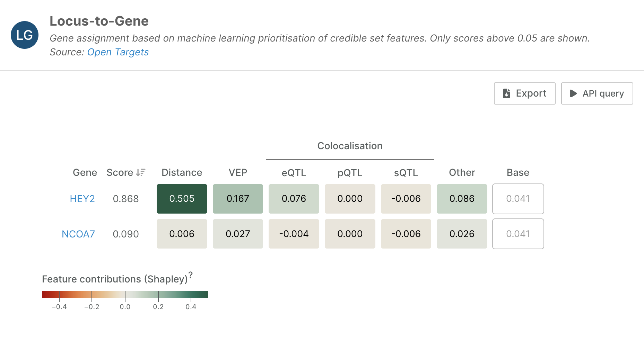Click the API query play icon
This screenshot has width=644, height=360.
(573, 93)
